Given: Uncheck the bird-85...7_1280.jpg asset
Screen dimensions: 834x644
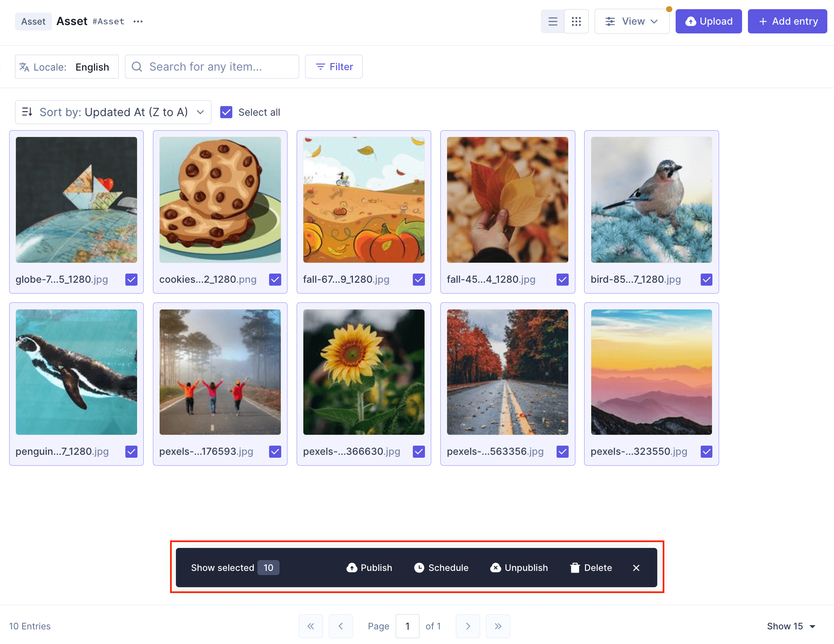Looking at the screenshot, I should coord(706,279).
